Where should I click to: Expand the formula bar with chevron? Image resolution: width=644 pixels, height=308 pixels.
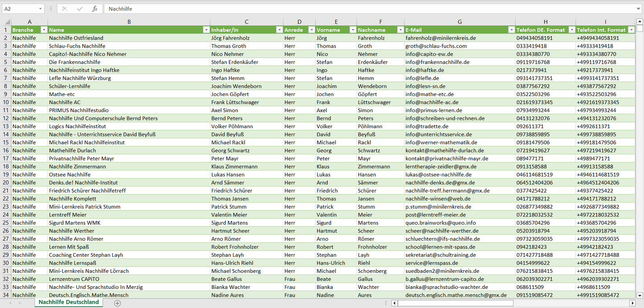tap(639, 9)
